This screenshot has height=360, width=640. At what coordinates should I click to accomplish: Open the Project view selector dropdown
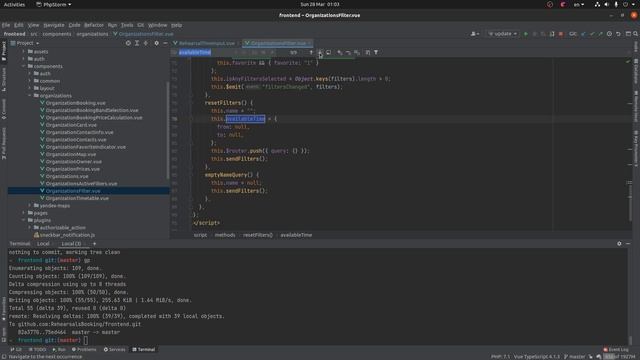[x=25, y=43]
